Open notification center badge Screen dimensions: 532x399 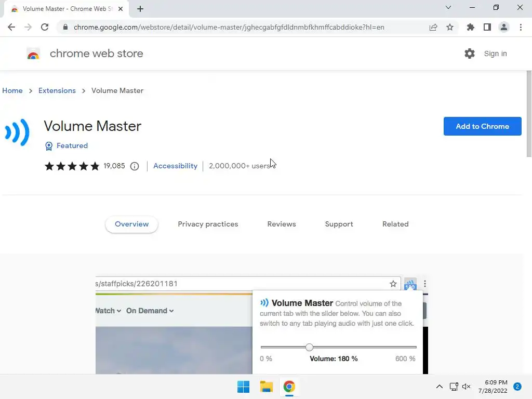517,387
